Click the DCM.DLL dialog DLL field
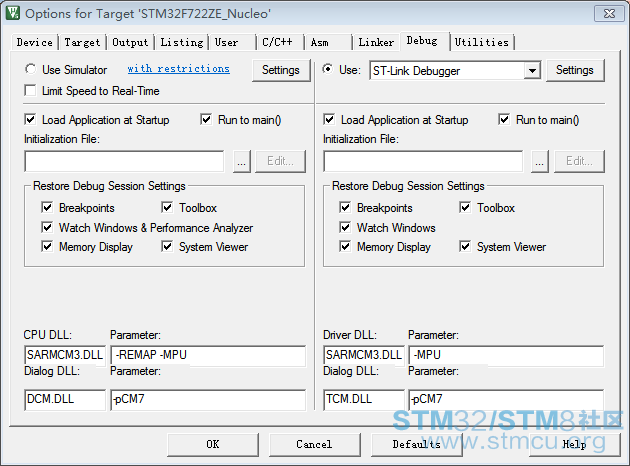The height and width of the screenshot is (466, 630). (65, 400)
